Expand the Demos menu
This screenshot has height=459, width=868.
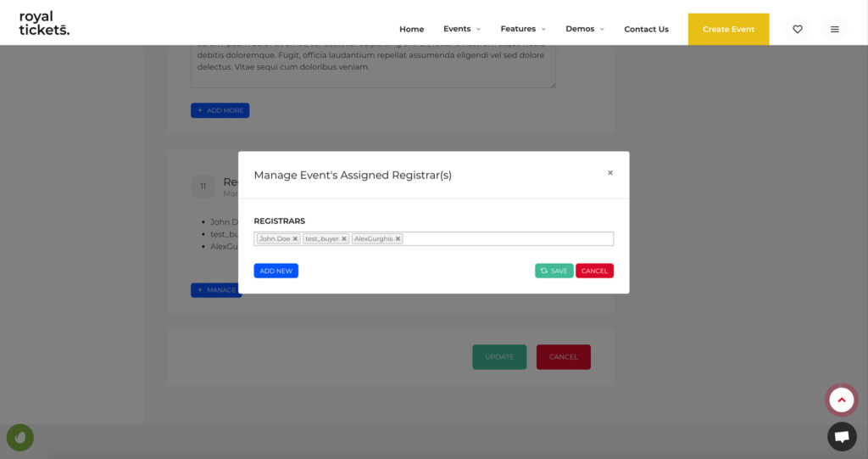(585, 29)
